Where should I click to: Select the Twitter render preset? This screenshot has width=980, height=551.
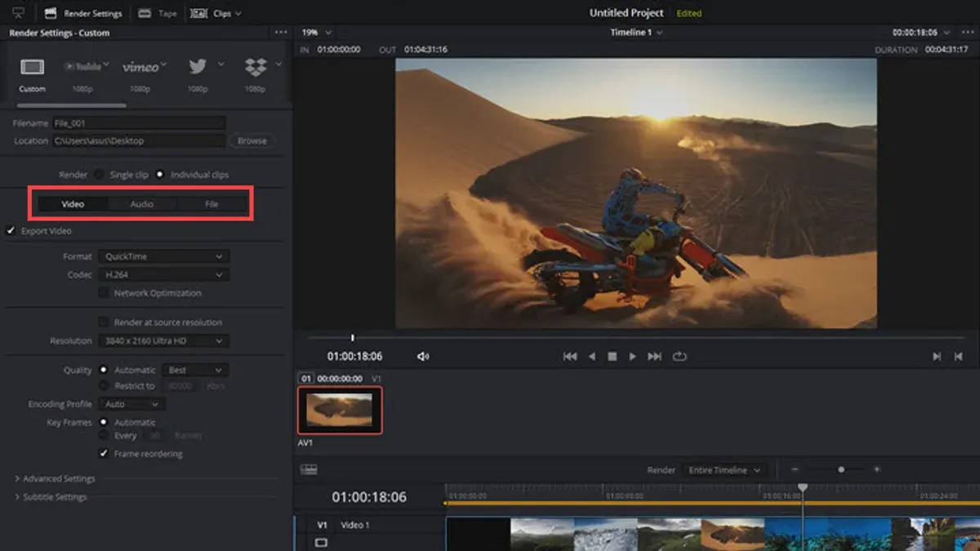(198, 74)
